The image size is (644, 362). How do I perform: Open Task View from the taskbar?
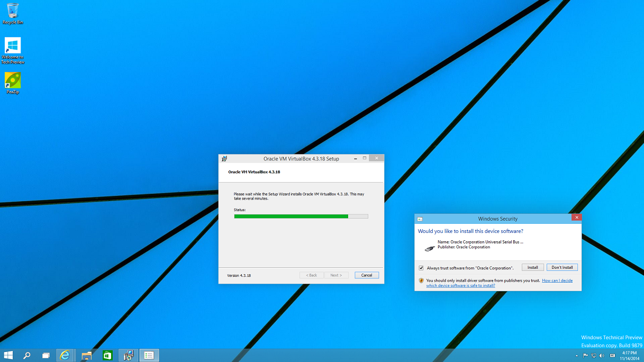pyautogui.click(x=46, y=356)
